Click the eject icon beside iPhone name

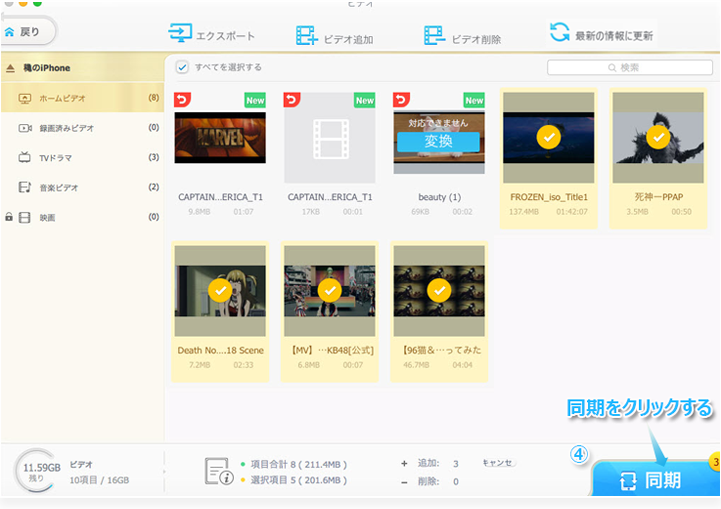click(11, 68)
